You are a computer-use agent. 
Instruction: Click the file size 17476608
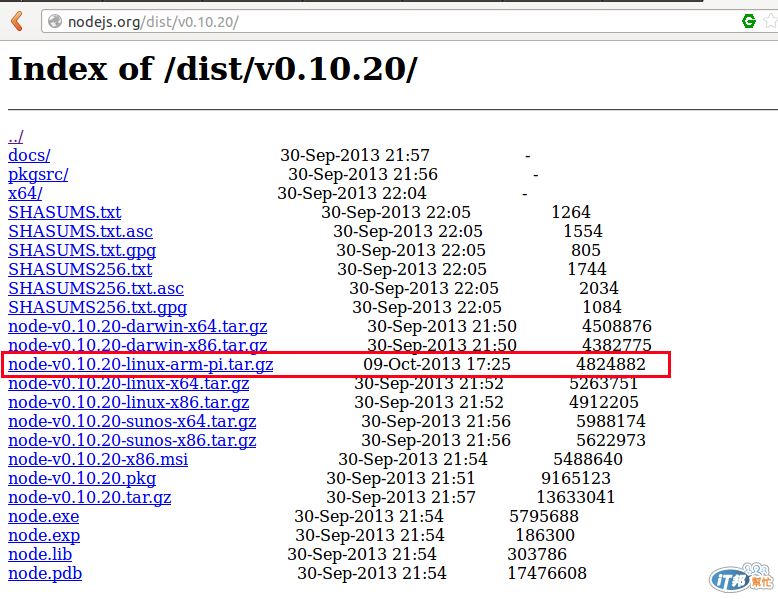pos(546,573)
